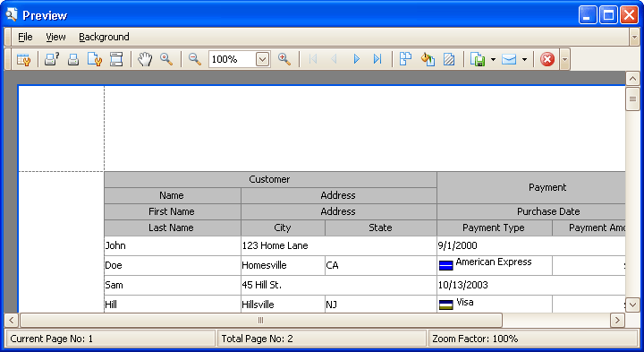The image size is (644, 352).
Task: Click the City header cell
Action: click(x=283, y=228)
